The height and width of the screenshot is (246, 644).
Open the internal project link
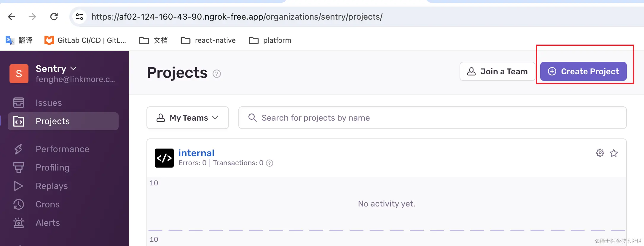point(196,153)
